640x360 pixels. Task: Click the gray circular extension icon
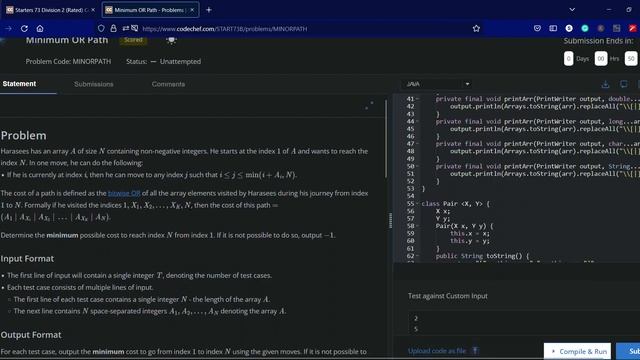click(x=601, y=28)
